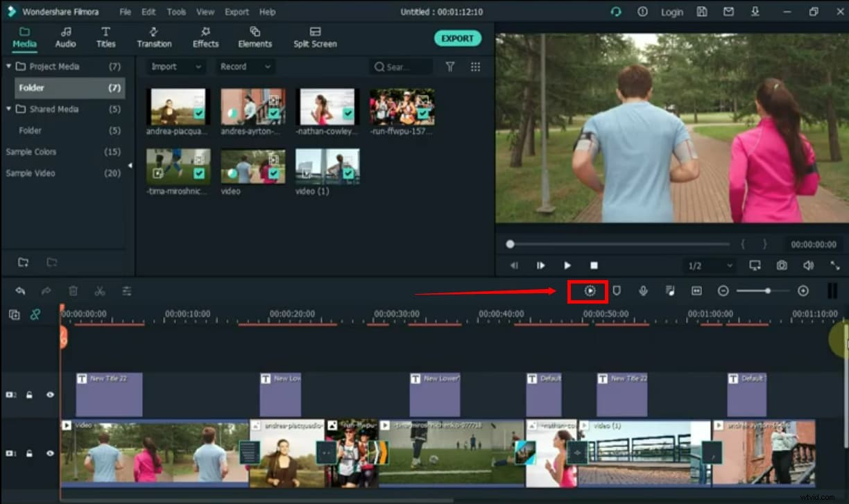
Task: Select the Render Preview icon in the timeline toolbar
Action: point(588,290)
